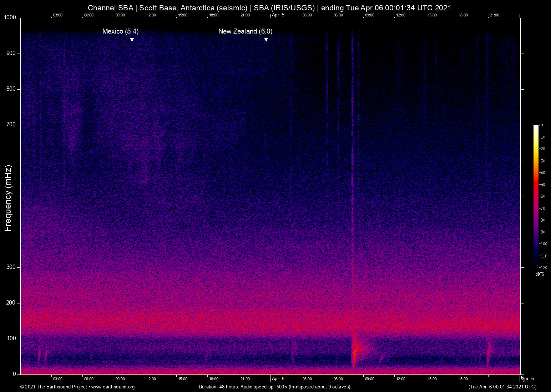Viewport: 551px width, 392px height.
Task: Select the New Zealand (6.0) earthquake label
Action: [x=245, y=31]
